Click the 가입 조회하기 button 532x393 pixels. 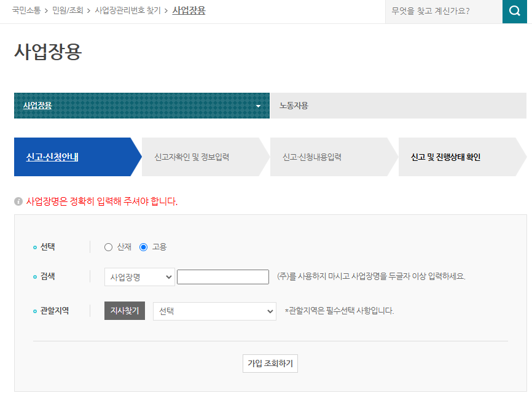pyautogui.click(x=269, y=363)
